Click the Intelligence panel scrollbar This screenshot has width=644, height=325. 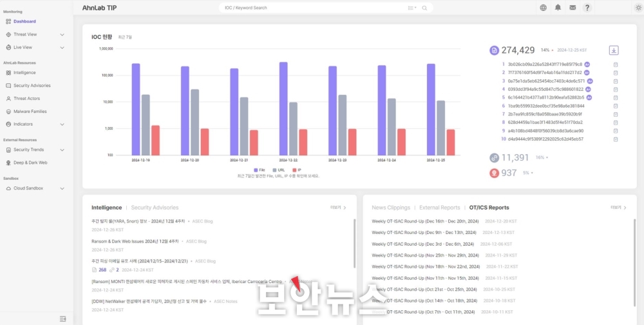[x=354, y=244]
